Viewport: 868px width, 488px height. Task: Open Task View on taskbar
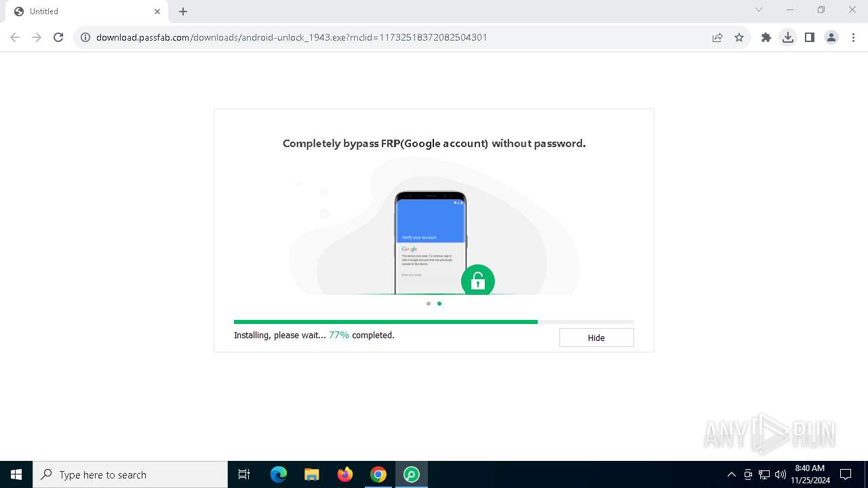coord(244,474)
